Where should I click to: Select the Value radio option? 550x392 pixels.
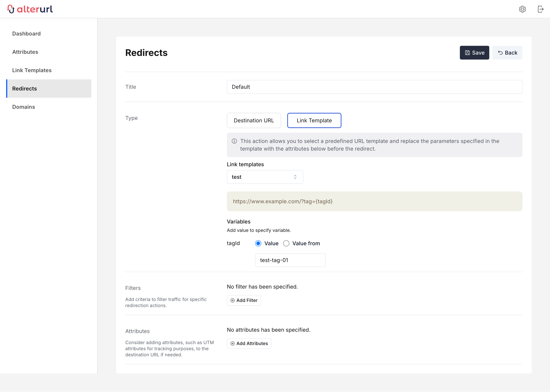pyautogui.click(x=258, y=243)
